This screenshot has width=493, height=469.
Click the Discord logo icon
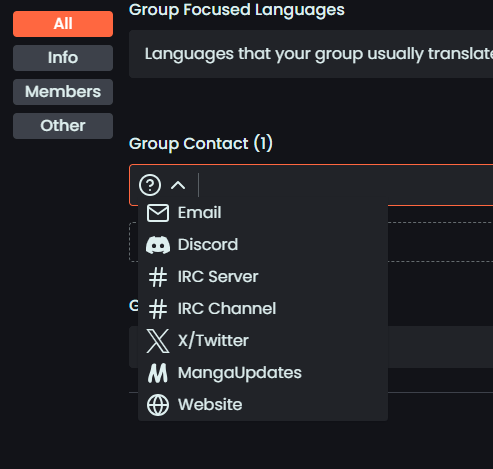pyautogui.click(x=158, y=245)
